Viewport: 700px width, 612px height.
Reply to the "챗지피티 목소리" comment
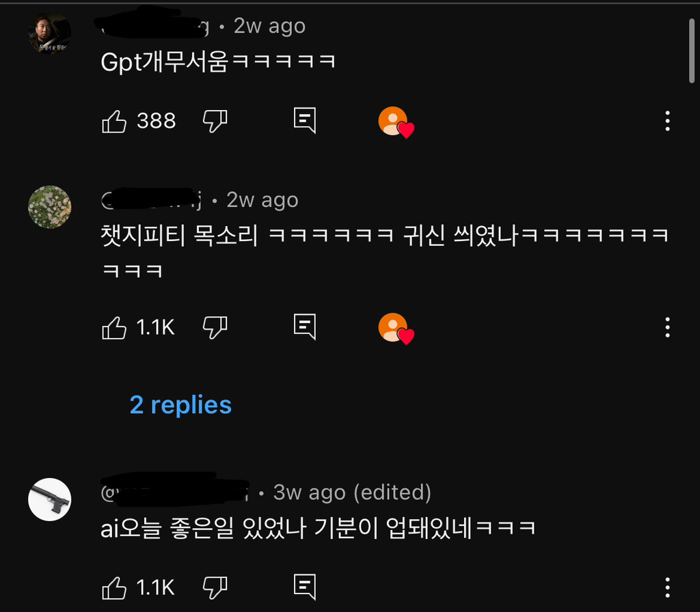tap(304, 327)
